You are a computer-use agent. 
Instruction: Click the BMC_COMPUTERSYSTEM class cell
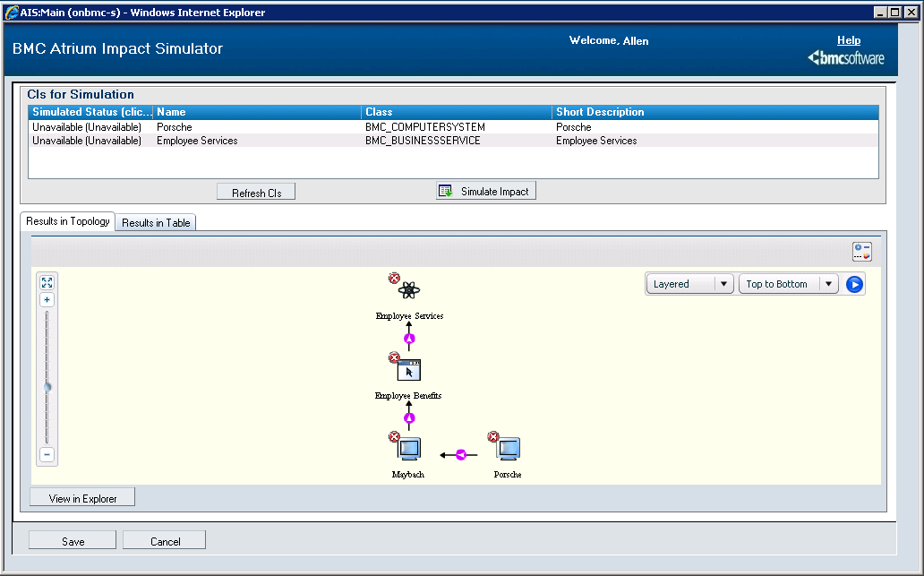pyautogui.click(x=425, y=126)
